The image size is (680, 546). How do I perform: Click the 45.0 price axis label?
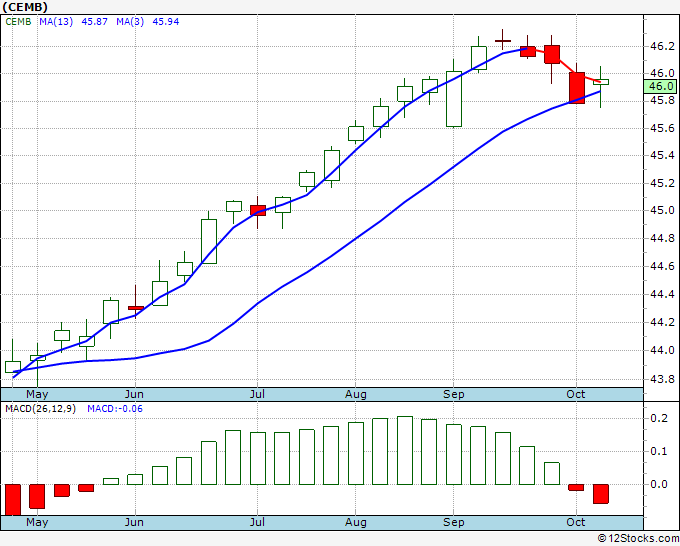[x=662, y=210]
